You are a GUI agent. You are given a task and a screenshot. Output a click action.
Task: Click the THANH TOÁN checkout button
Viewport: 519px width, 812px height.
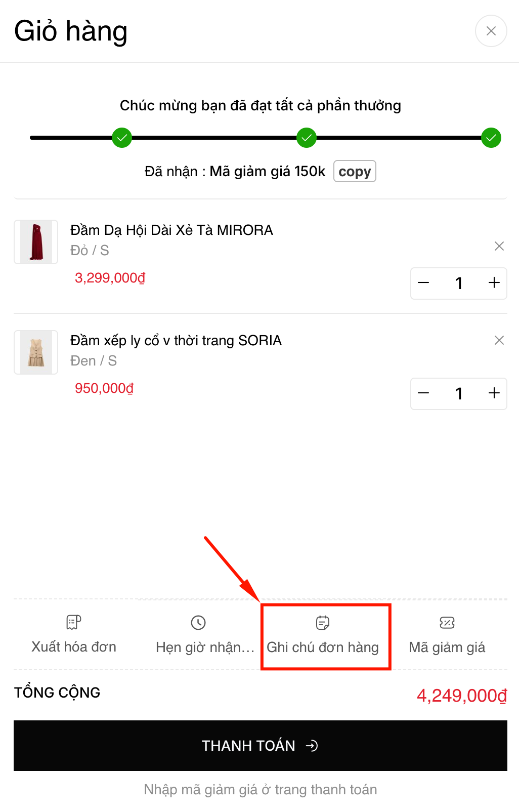pos(260,746)
